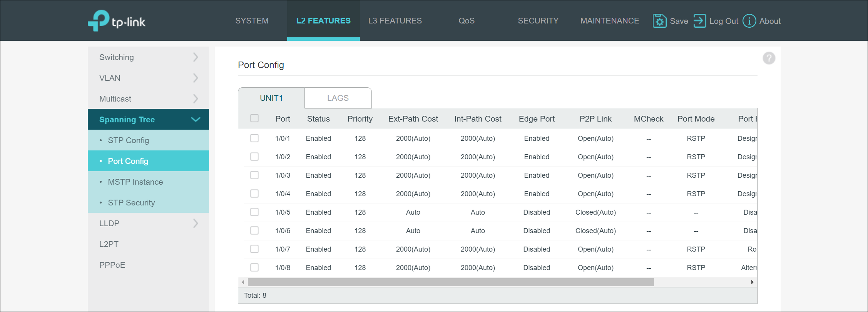The width and height of the screenshot is (868, 312).
Task: Click the Save gear icon
Action: [659, 21]
